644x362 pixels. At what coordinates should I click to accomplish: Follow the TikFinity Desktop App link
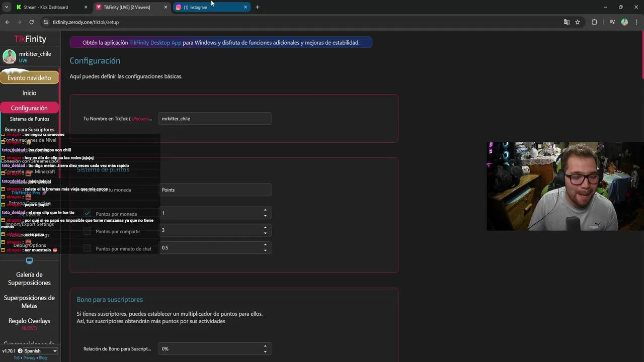155,43
